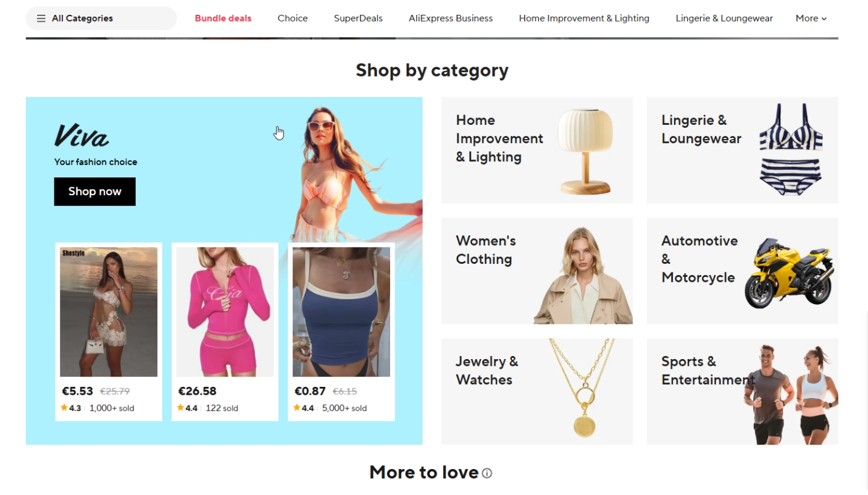Select Lingerie & Loungewear in top navigation
Screen dimensions: 868x495
(724, 19)
